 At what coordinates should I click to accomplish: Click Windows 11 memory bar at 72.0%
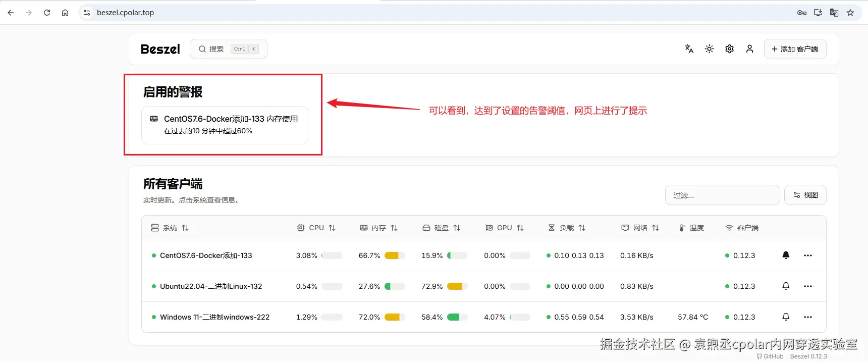pyautogui.click(x=395, y=317)
